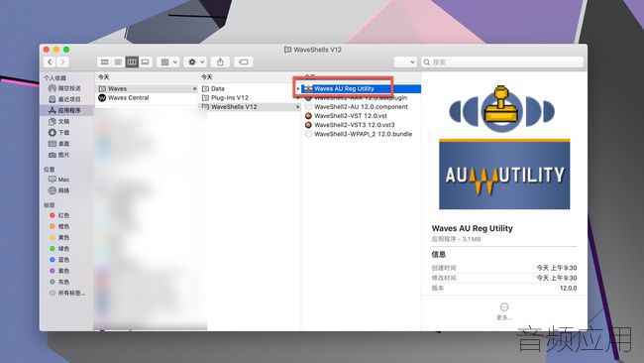Screen dimensions: 644x363
Task: Open the blank dropdown beside the search field
Action: coord(405,62)
